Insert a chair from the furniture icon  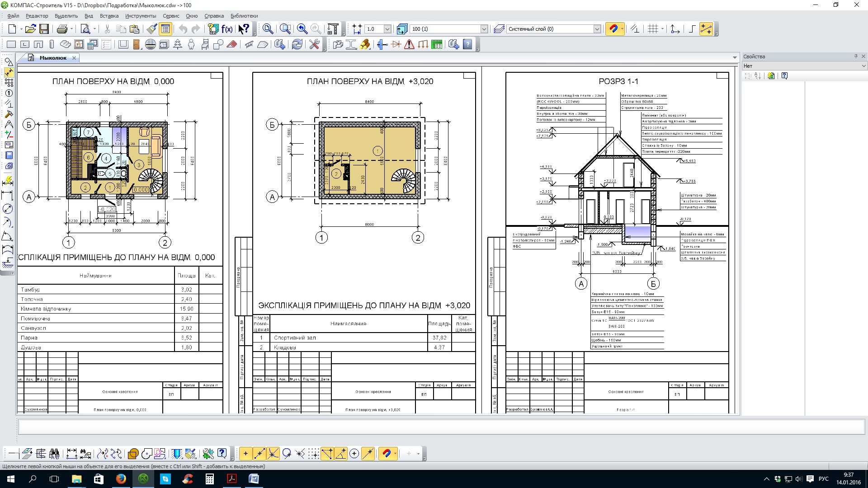click(x=205, y=44)
